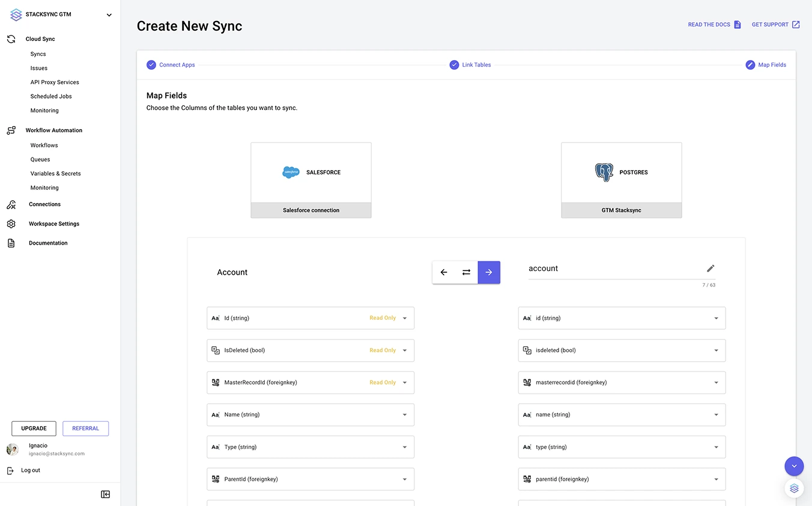This screenshot has width=812, height=506.
Task: Click the Log out icon
Action: [x=11, y=471]
